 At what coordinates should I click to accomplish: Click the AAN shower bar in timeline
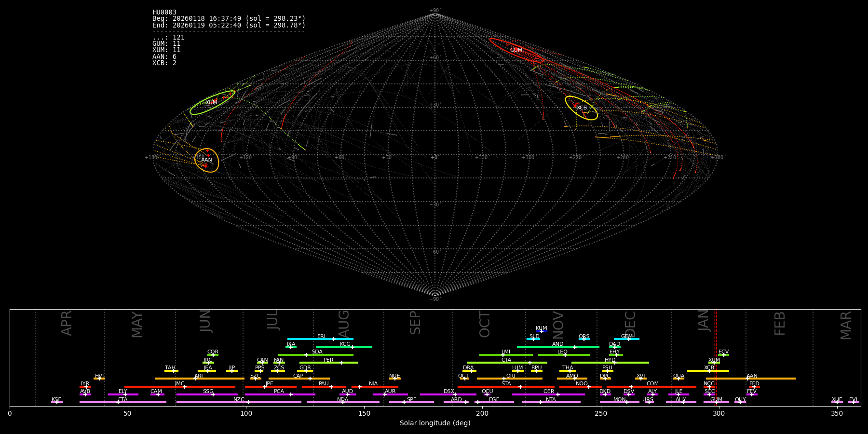pos(751,379)
